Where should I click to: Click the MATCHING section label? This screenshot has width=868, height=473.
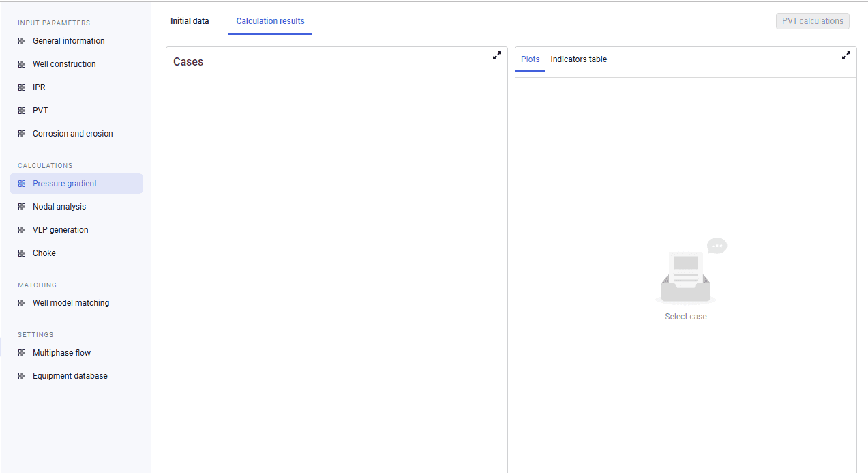tap(38, 285)
